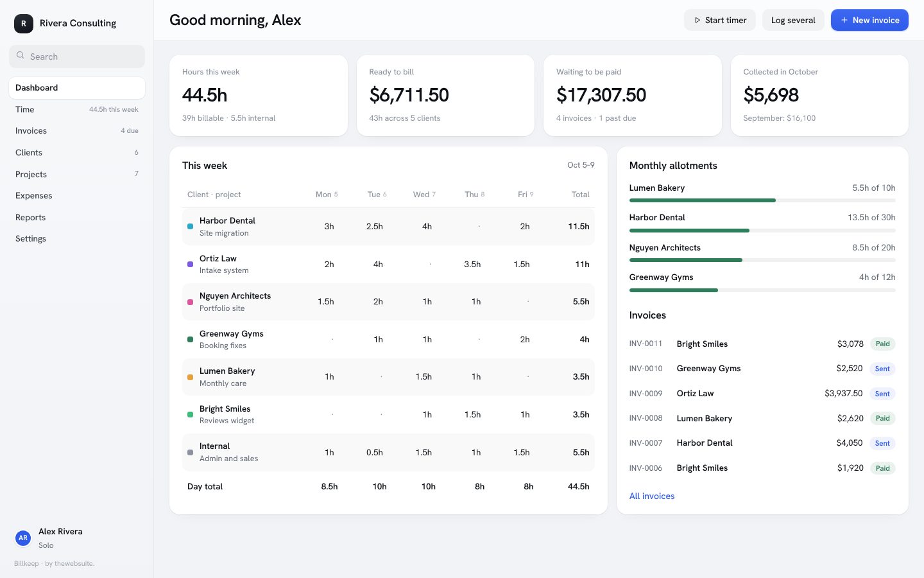This screenshot has height=578, width=924.
Task: Select the Ortiz Law Intake system row
Action: point(388,264)
